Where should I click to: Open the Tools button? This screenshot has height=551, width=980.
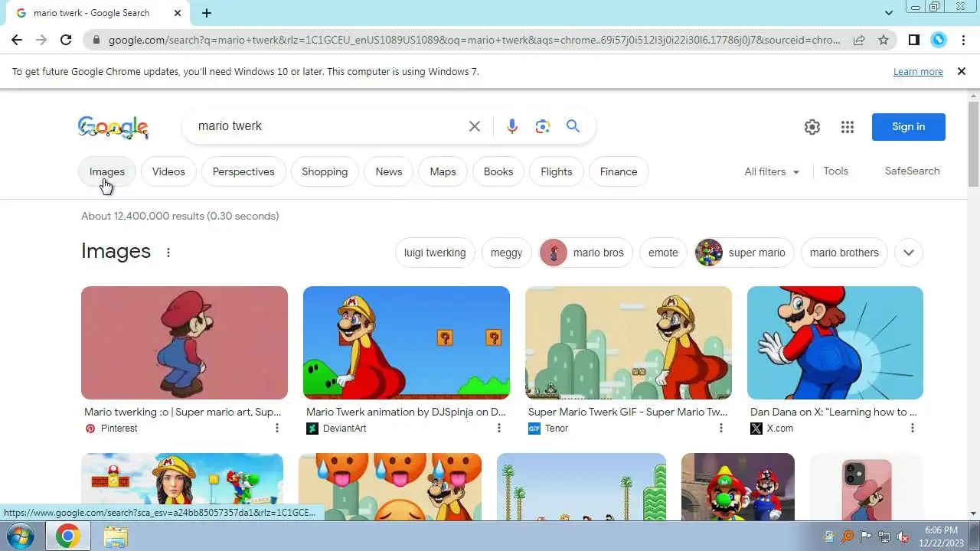point(836,171)
